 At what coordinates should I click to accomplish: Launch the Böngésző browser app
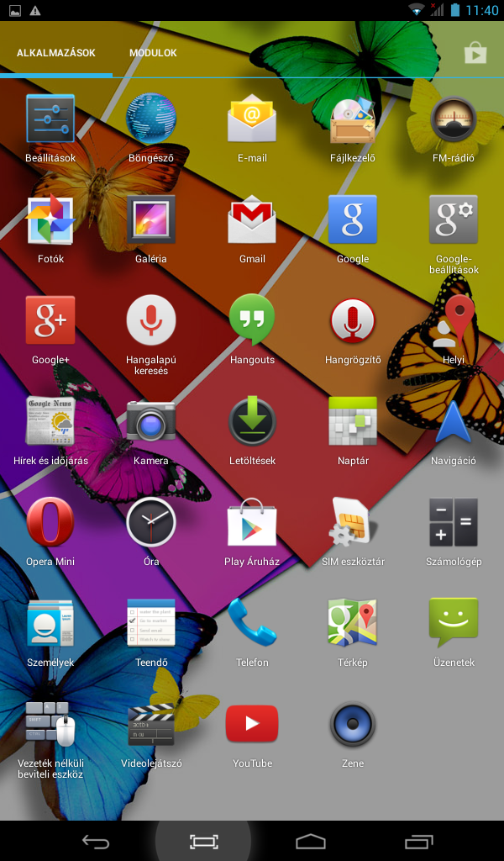151,118
